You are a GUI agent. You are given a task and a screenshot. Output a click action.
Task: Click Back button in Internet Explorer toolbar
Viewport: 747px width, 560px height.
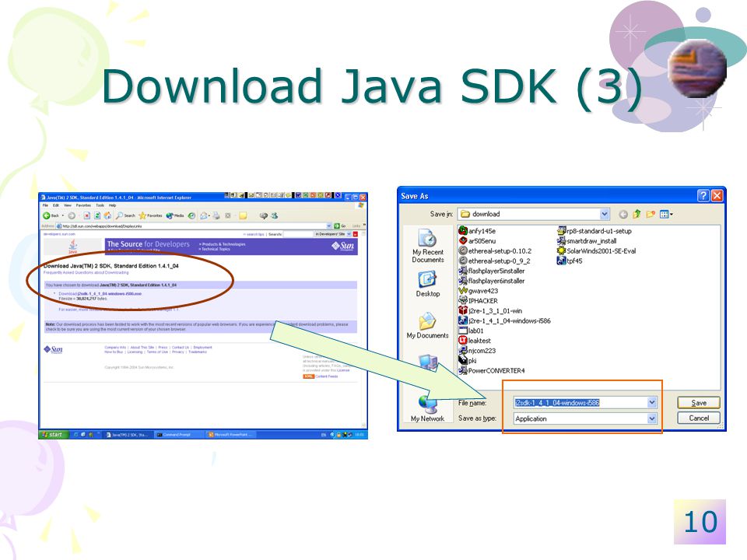[x=51, y=215]
